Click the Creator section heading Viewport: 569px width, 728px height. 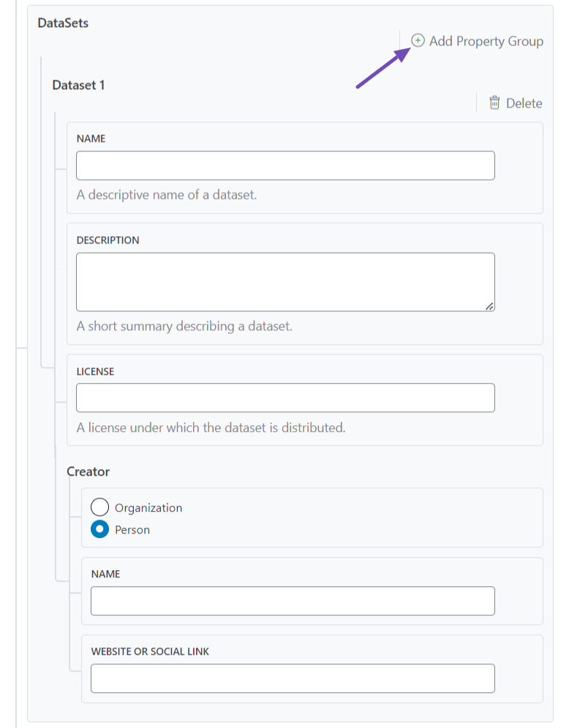(88, 471)
